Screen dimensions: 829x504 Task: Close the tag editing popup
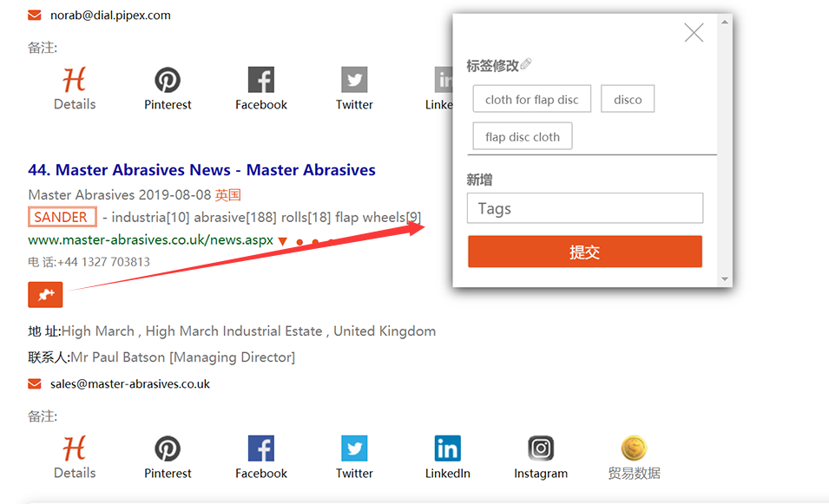tap(694, 33)
